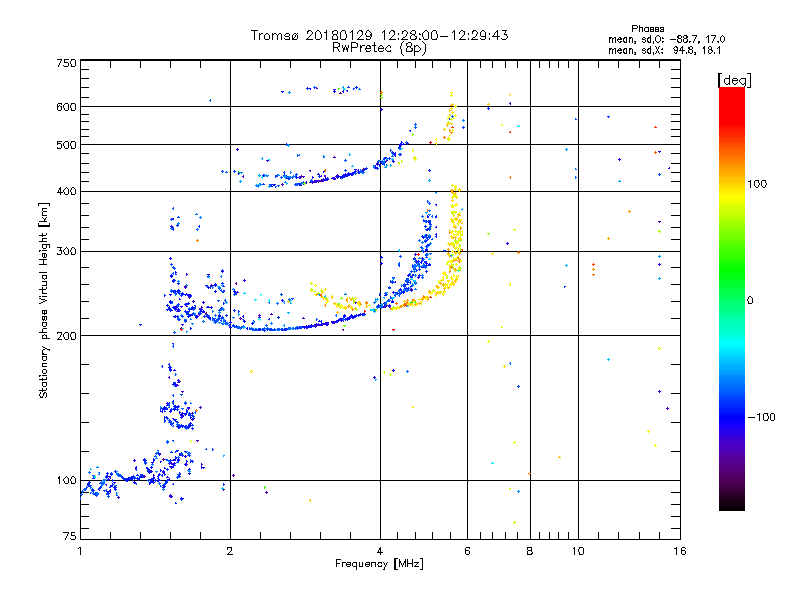Click the x-axis tick label '16'
The image size is (800, 600).
click(x=680, y=551)
